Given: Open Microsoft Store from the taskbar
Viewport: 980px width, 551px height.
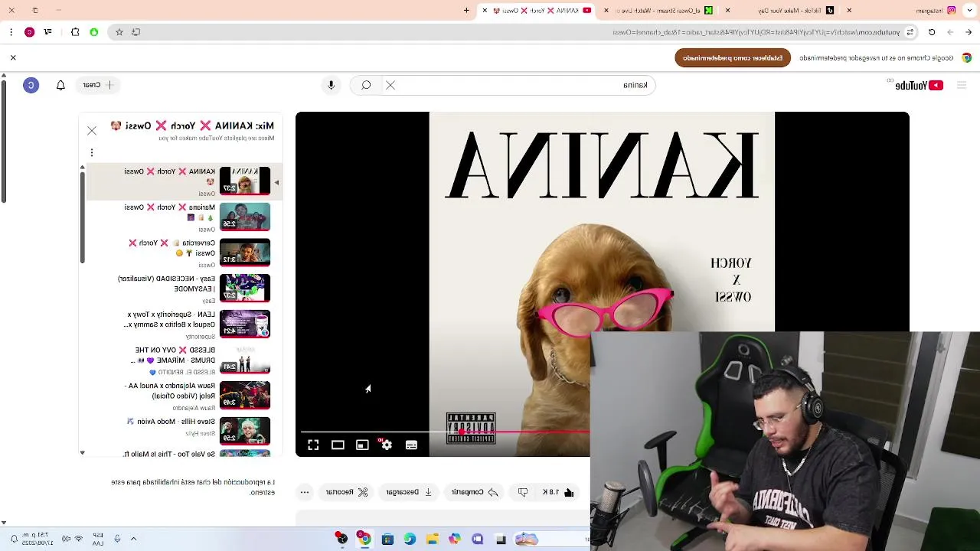Looking at the screenshot, I should coord(387,540).
